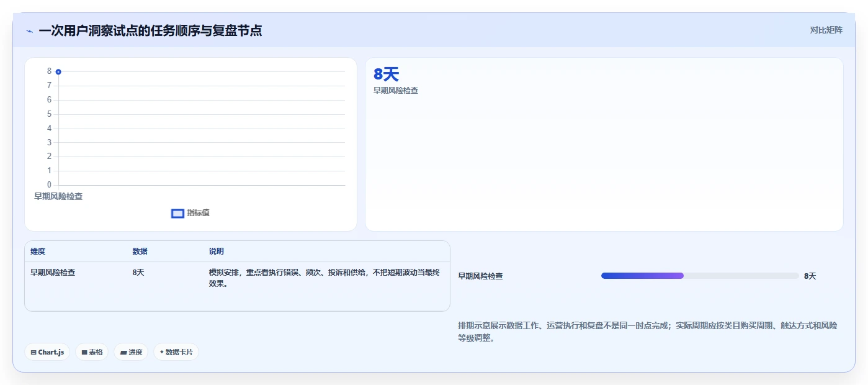
Task: Click the data point at value 8
Action: coord(58,72)
